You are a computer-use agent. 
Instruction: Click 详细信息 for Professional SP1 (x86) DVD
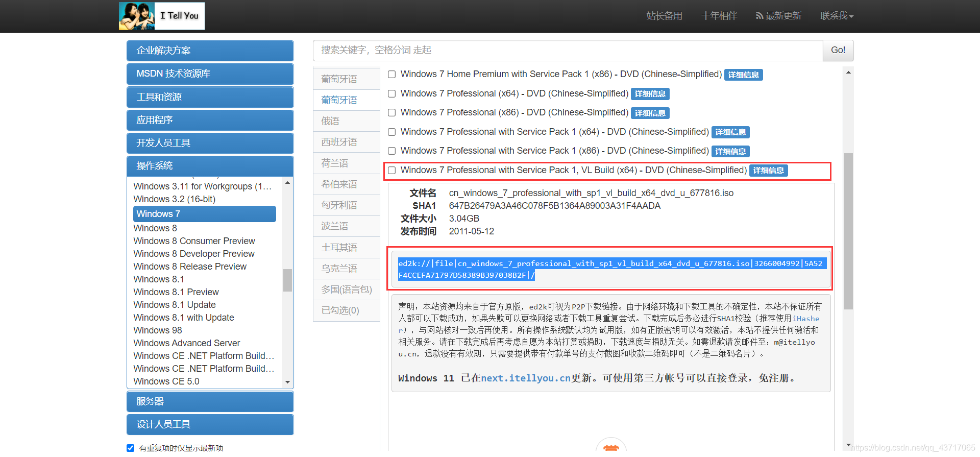point(730,151)
